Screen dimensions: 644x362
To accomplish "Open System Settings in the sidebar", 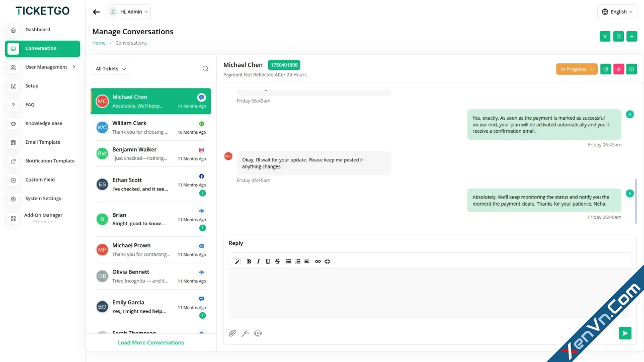I will pos(43,199).
